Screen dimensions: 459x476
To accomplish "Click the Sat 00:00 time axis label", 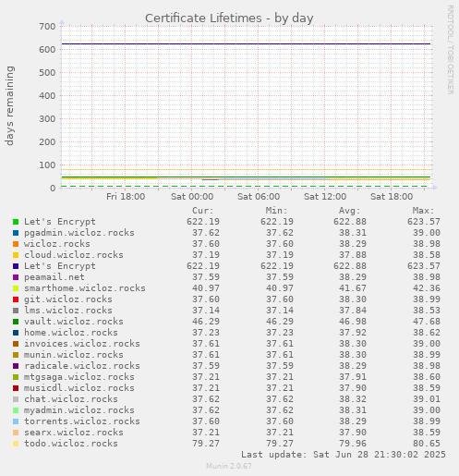I will click(x=192, y=197).
